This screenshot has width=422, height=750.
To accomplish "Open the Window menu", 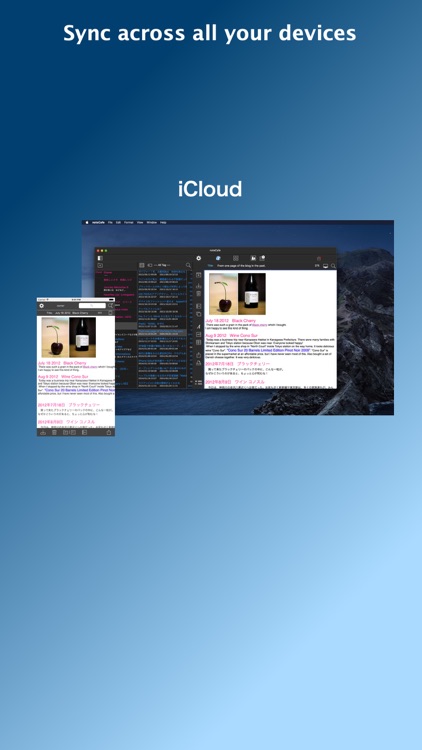I will tap(152, 222).
